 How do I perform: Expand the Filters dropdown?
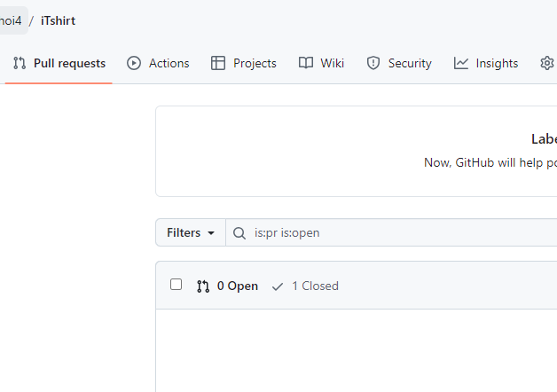[191, 233]
